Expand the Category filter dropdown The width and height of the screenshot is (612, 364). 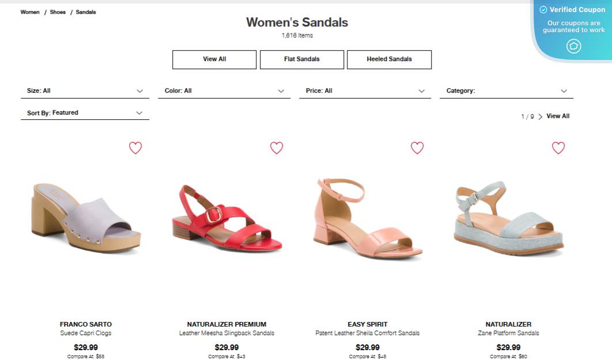[506, 90]
